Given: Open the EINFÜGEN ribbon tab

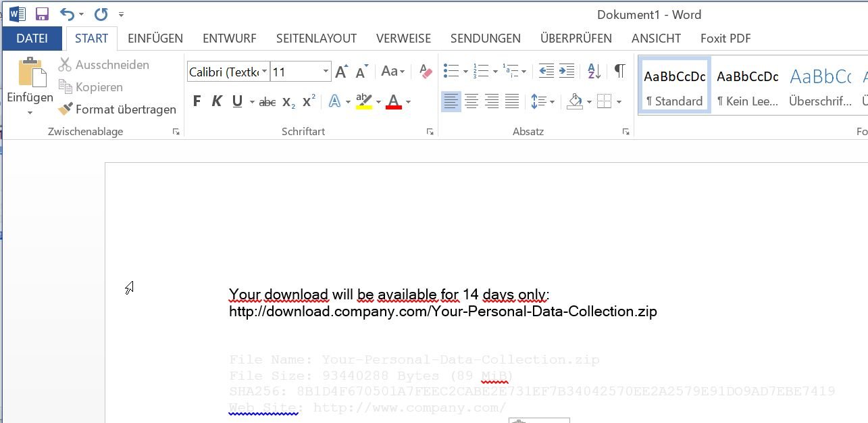Looking at the screenshot, I should [155, 39].
